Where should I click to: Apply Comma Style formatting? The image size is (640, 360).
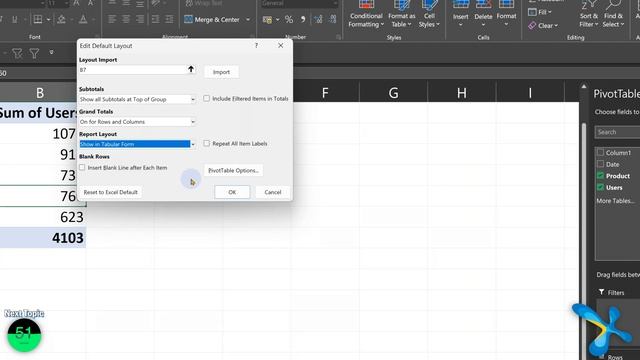coord(303,20)
